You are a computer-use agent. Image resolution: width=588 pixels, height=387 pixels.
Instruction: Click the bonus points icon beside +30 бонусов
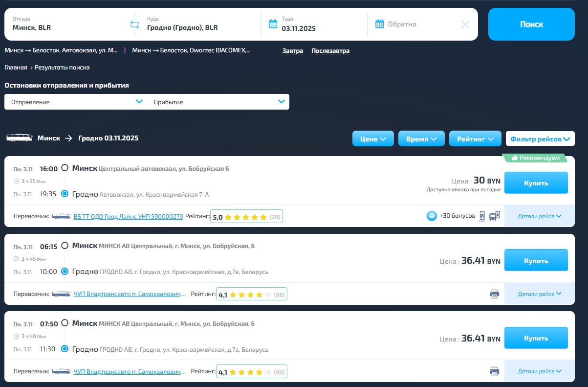432,216
